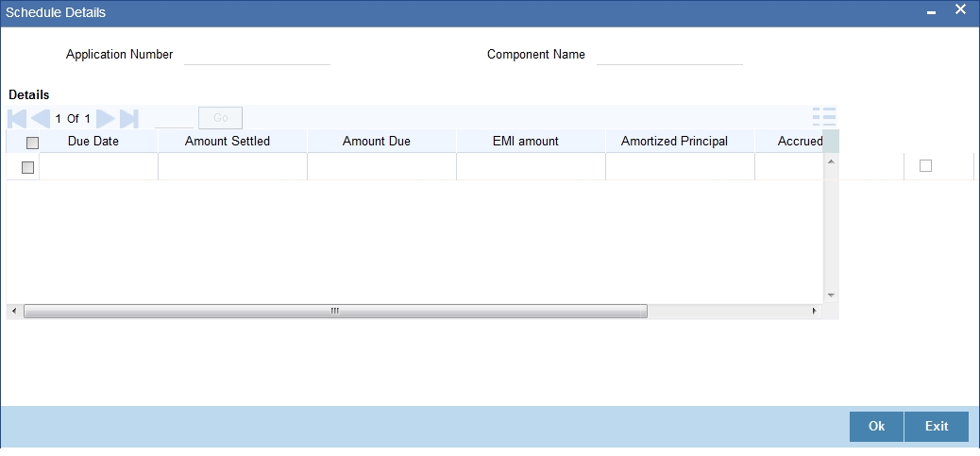
Task: Click the Due Date cell in first row
Action: (99, 167)
